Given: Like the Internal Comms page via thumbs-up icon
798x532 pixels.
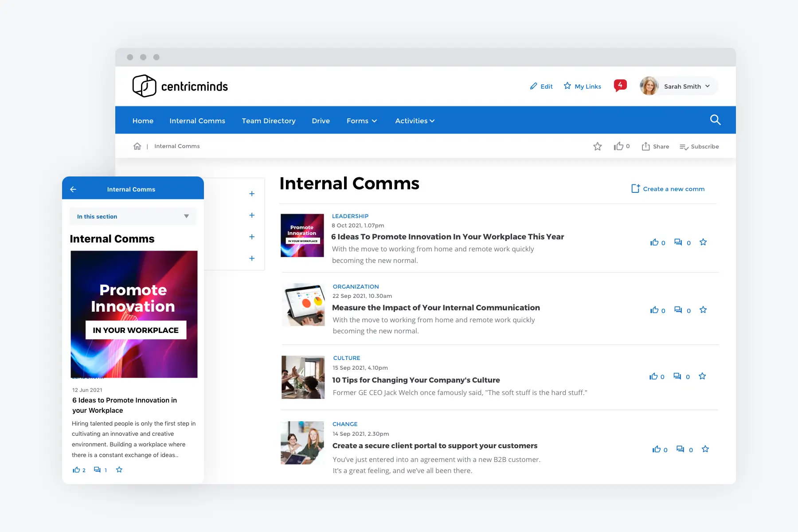Looking at the screenshot, I should 618,146.
